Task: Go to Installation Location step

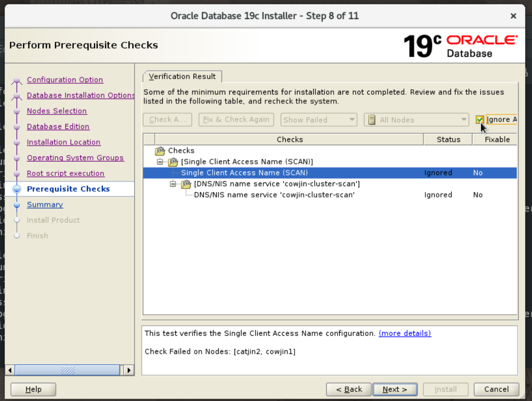Action: [64, 142]
